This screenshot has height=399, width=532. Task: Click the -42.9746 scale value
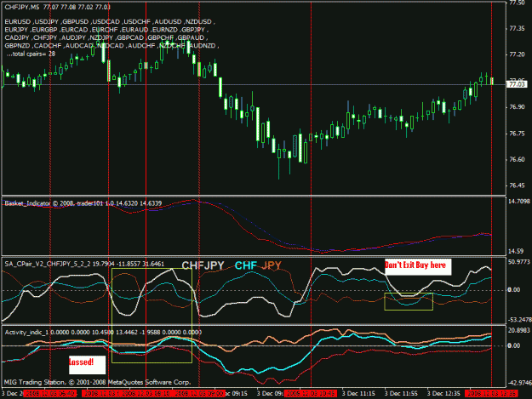coord(519,383)
